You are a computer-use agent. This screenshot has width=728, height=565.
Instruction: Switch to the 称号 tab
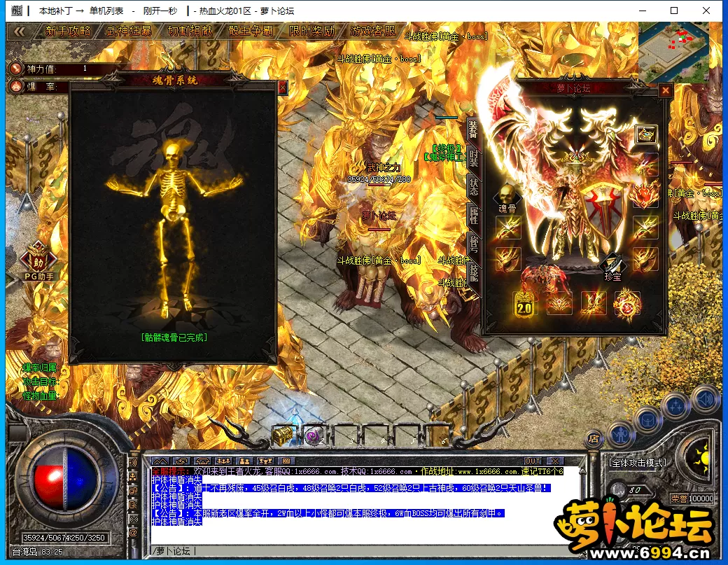(x=474, y=244)
